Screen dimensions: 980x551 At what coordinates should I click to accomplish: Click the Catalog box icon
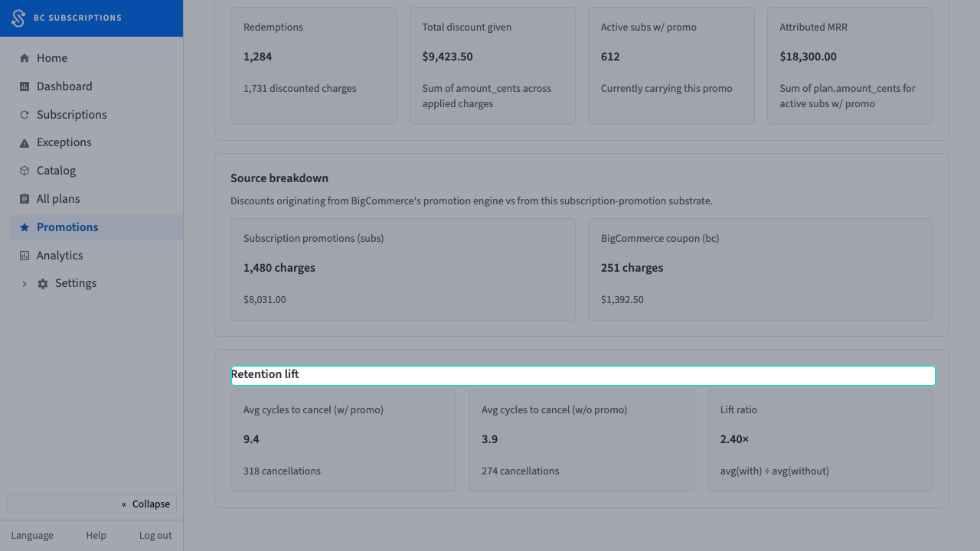click(x=24, y=171)
